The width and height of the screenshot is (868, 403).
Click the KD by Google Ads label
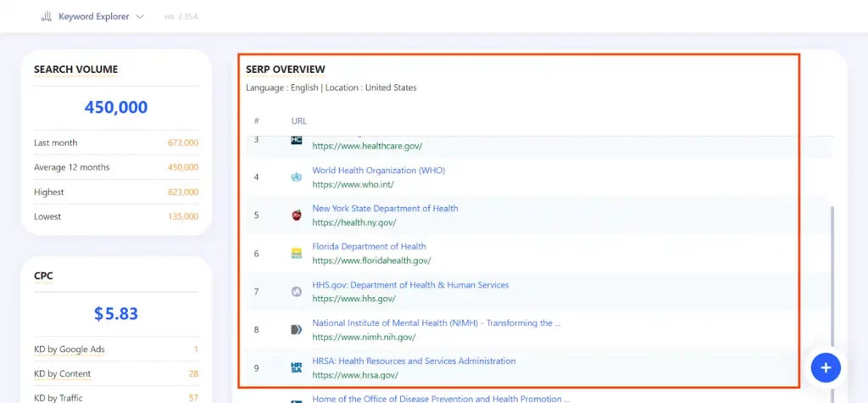[x=70, y=350]
